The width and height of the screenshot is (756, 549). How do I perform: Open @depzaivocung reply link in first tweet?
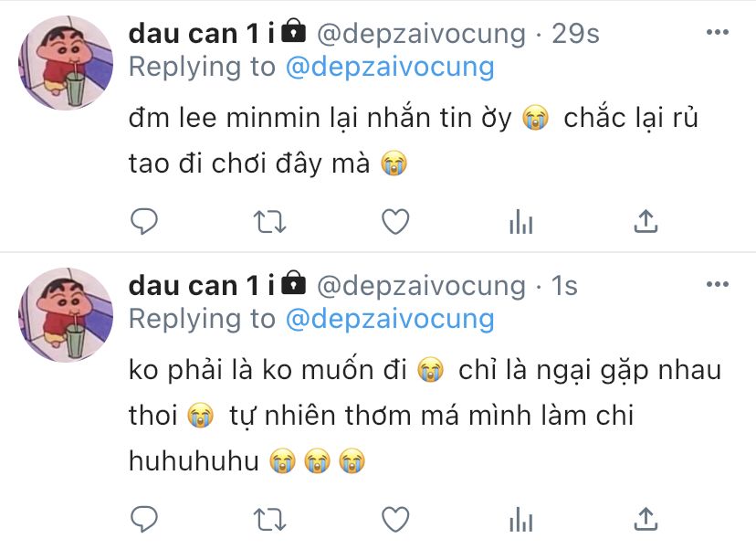click(390, 67)
